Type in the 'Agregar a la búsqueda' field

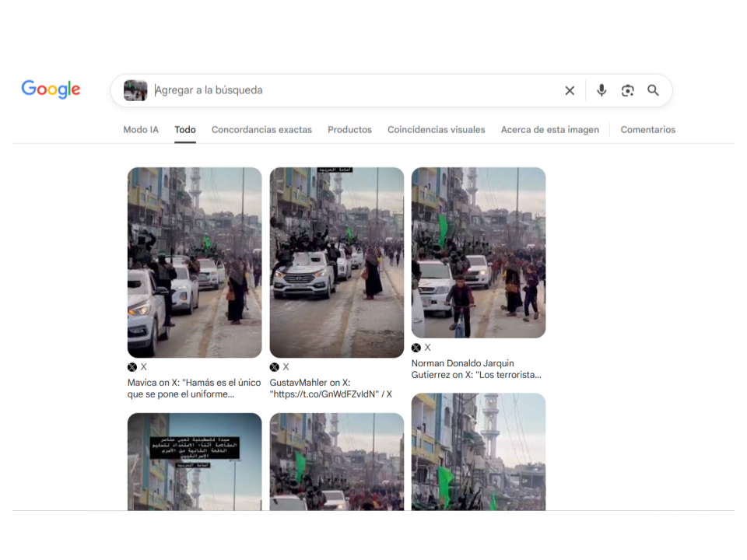click(x=350, y=90)
